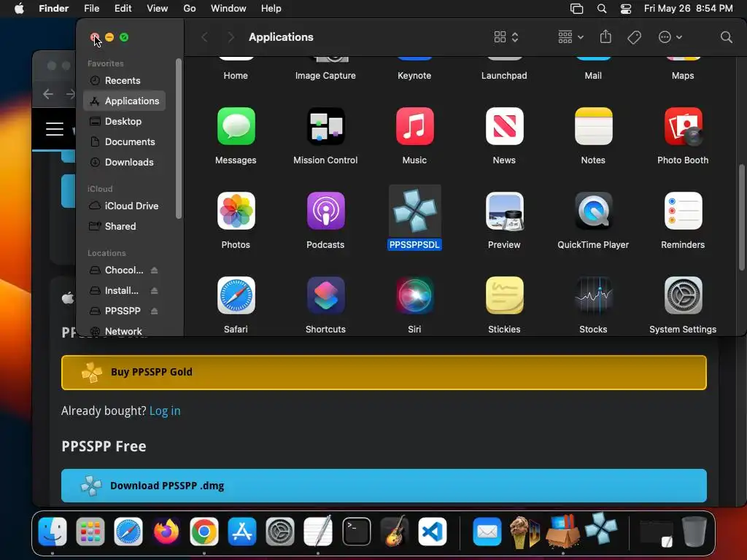Image resolution: width=747 pixels, height=560 pixels.
Task: Expand the Group By dropdown
Action: 570,37
